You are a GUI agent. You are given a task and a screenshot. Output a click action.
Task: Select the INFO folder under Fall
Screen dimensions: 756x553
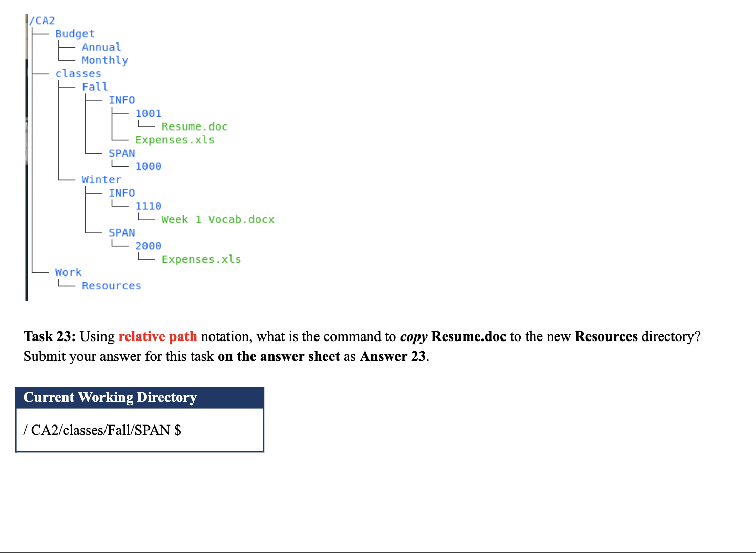click(122, 100)
